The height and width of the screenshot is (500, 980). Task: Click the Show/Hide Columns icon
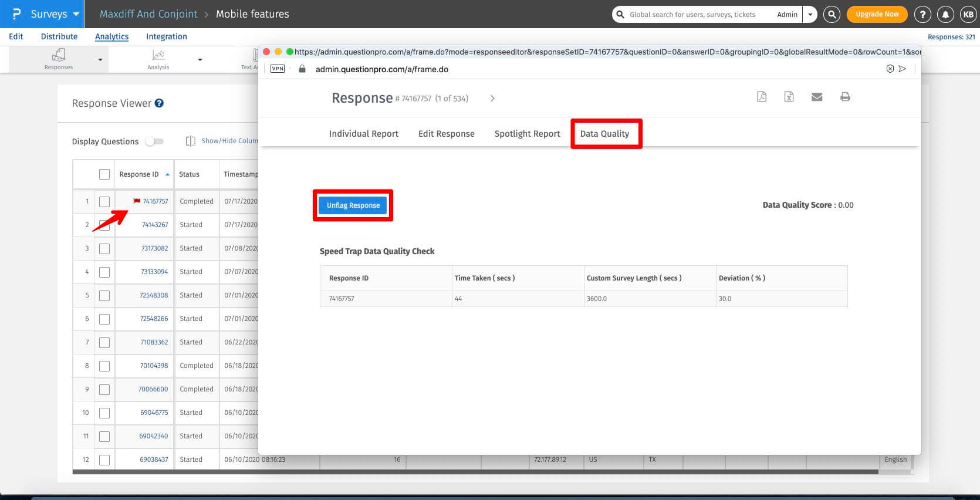tap(191, 141)
